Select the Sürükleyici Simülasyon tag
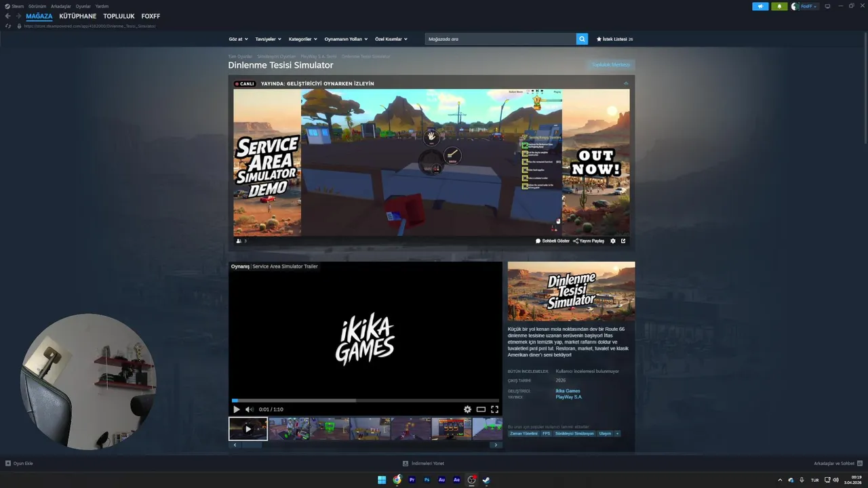The width and height of the screenshot is (868, 488). click(574, 433)
